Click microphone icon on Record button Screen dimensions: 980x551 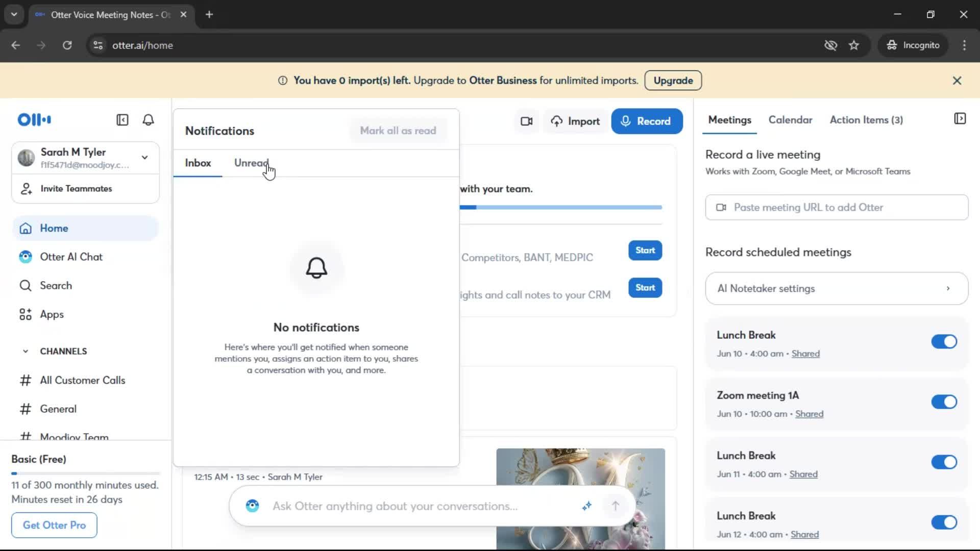(626, 121)
